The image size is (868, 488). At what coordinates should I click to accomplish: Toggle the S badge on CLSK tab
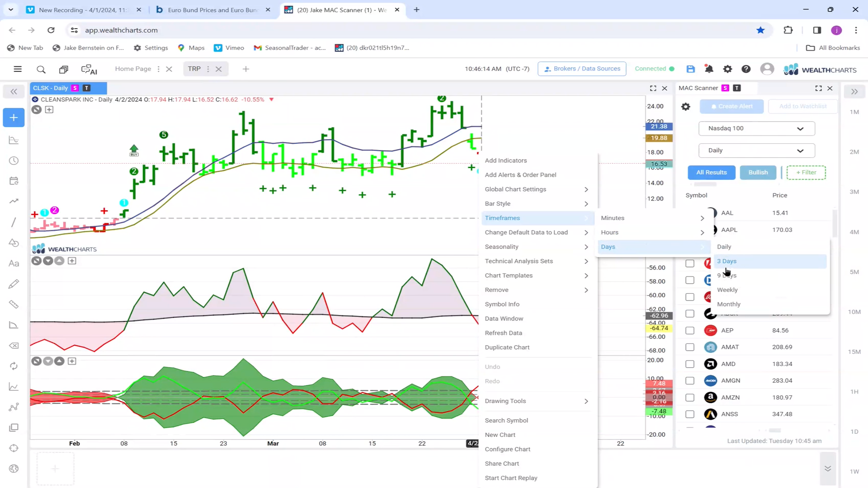tap(75, 88)
